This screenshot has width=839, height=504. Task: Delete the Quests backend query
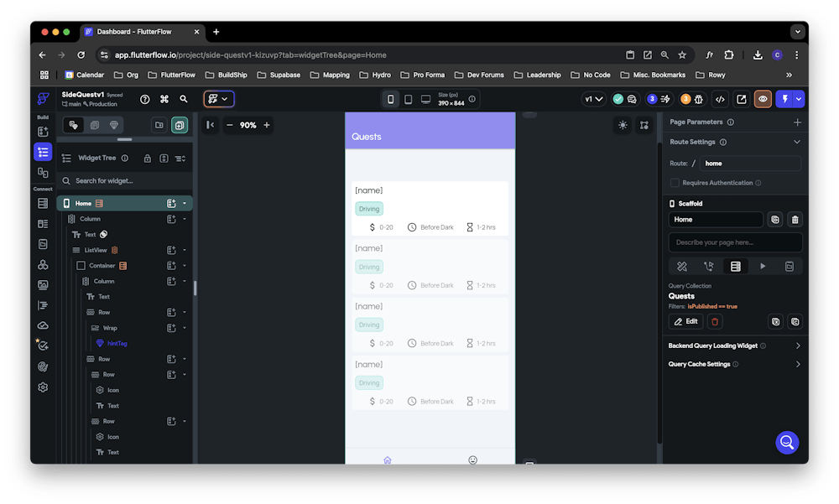coord(715,321)
